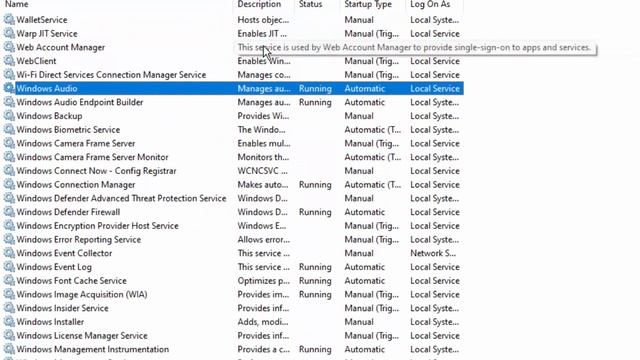Viewport: 640px width, 360px height.
Task: Click Automatic startup type of Windows Audio
Action: 364,88
